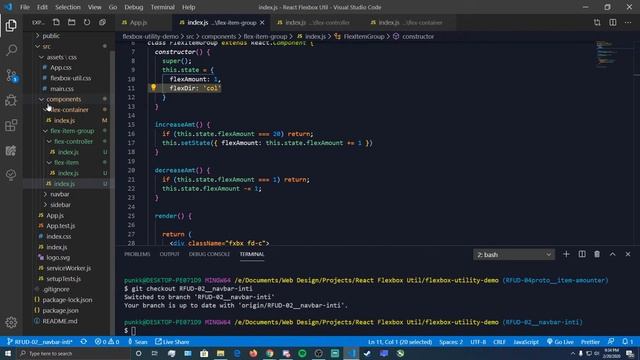
Task: Switch to the App.js editor tab
Action: [138, 22]
